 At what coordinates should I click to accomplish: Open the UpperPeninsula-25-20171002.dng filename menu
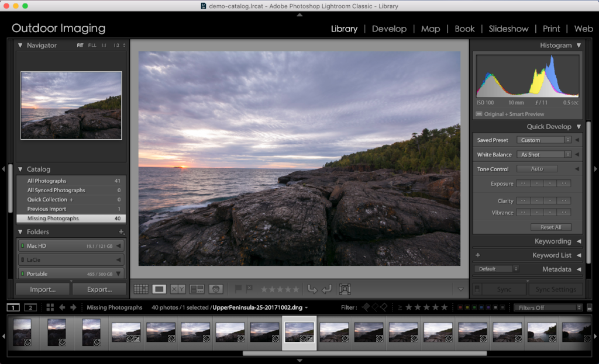(260, 307)
